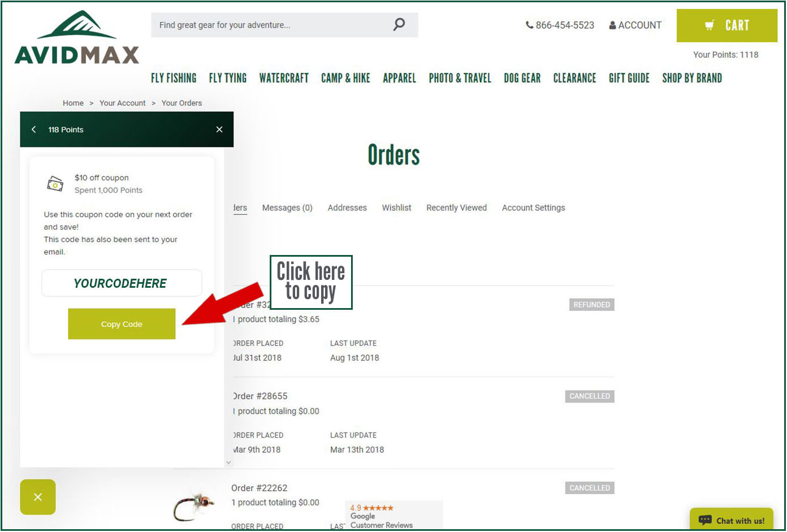Viewport: 787px width, 532px height.
Task: Click the fly hook product thumbnail
Action: pyautogui.click(x=194, y=505)
